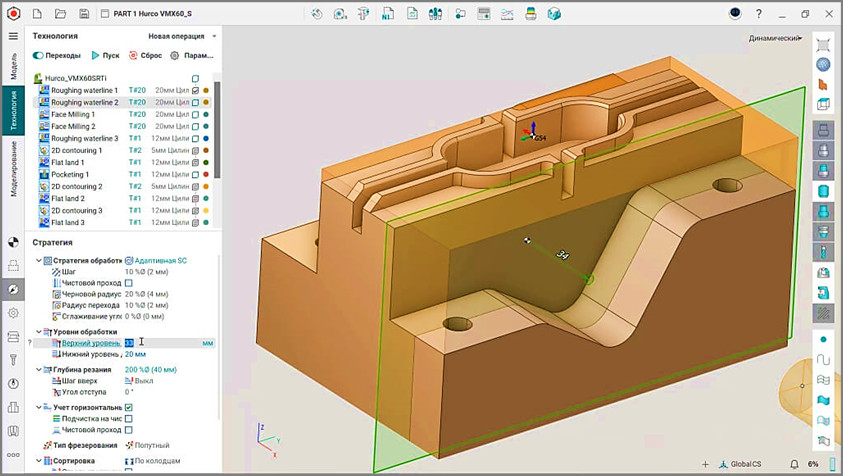Enable the Подчистка на чис checkbox

point(128,418)
